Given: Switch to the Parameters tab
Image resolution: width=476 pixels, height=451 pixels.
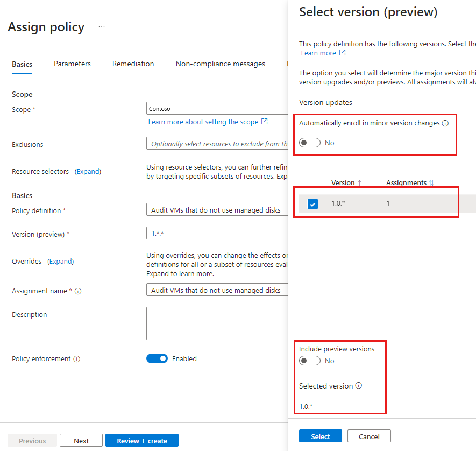Looking at the screenshot, I should tap(72, 64).
